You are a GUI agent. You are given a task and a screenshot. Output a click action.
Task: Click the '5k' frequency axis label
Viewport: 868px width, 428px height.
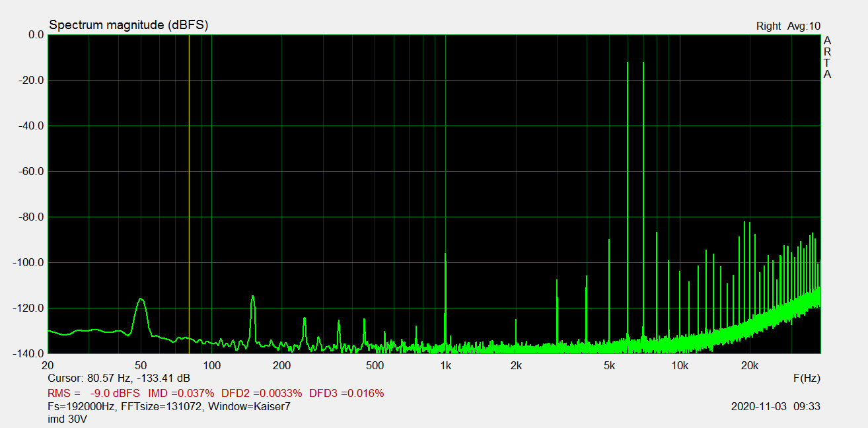610,366
